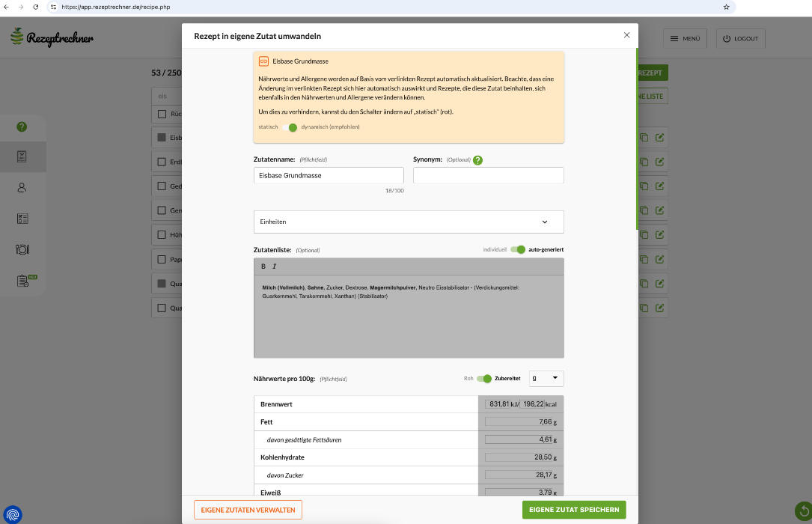Toggle italic formatting in Zutatenliste editor

(275, 266)
